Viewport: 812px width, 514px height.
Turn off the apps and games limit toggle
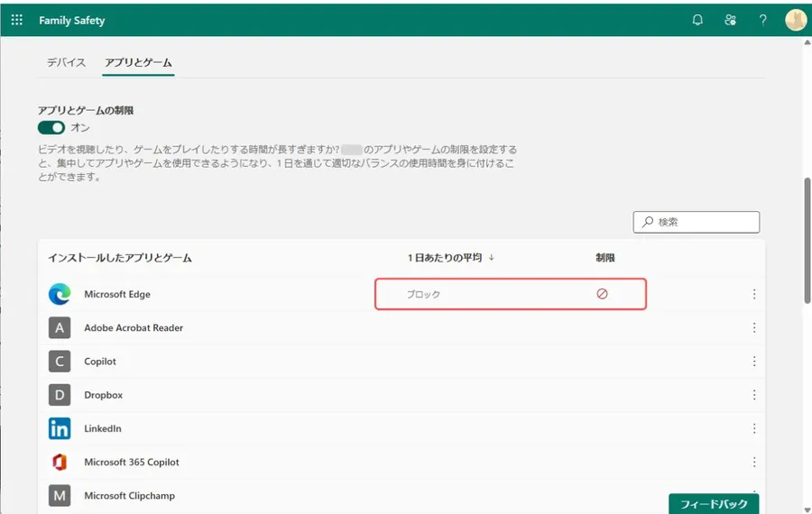(51, 128)
